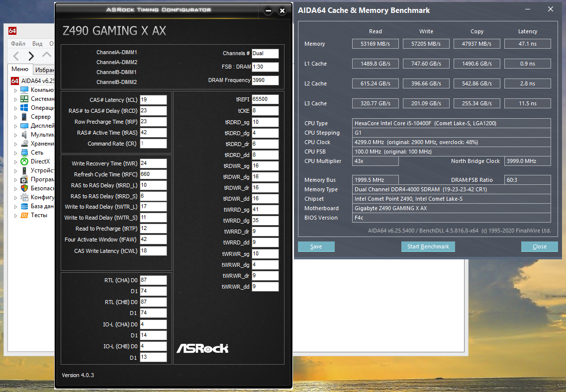The image size is (566, 392).
Task: Click the Программы software icon in tree
Action: pos(24,179)
